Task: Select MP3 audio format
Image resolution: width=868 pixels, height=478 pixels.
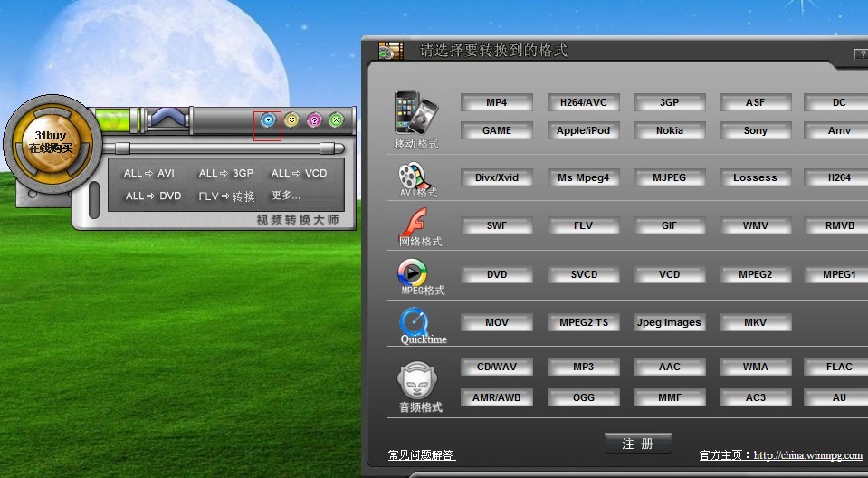Action: [x=583, y=367]
